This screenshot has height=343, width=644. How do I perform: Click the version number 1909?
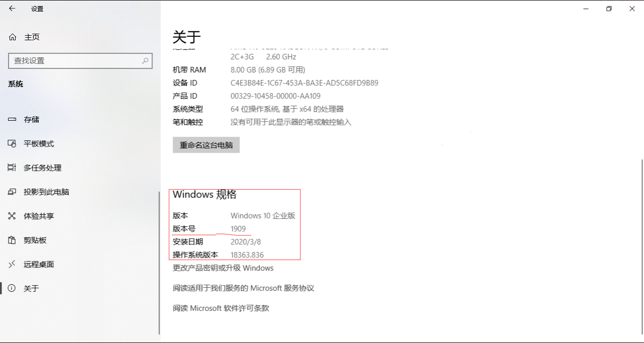[238, 229]
